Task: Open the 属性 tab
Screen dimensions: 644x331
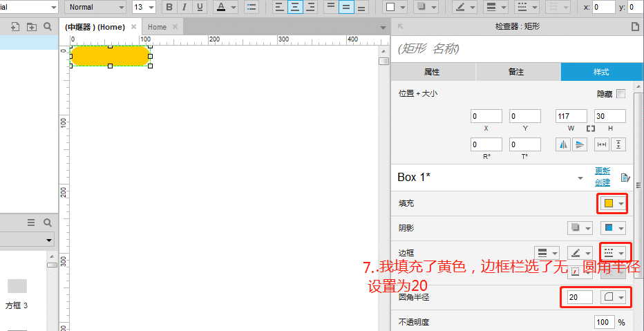Action: pos(432,73)
